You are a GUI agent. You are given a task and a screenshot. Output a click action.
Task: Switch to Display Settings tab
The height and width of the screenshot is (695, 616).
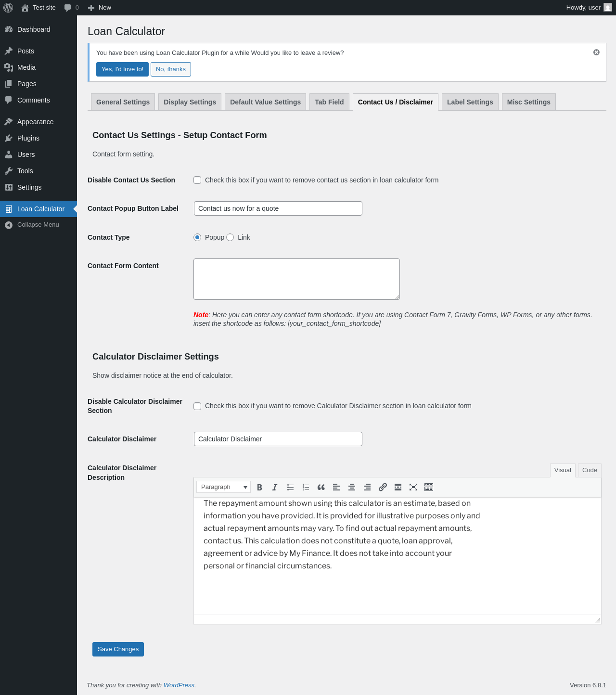pos(190,102)
